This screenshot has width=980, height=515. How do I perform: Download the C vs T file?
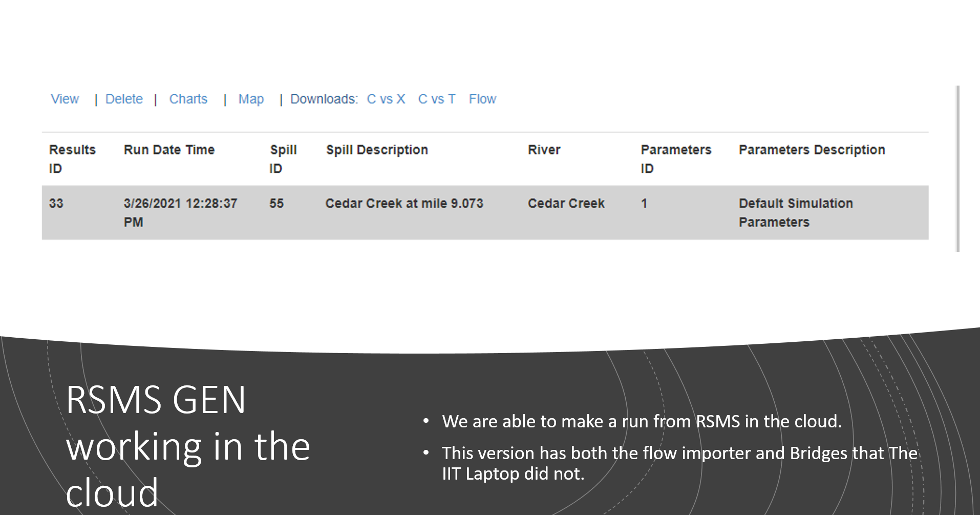[437, 99]
